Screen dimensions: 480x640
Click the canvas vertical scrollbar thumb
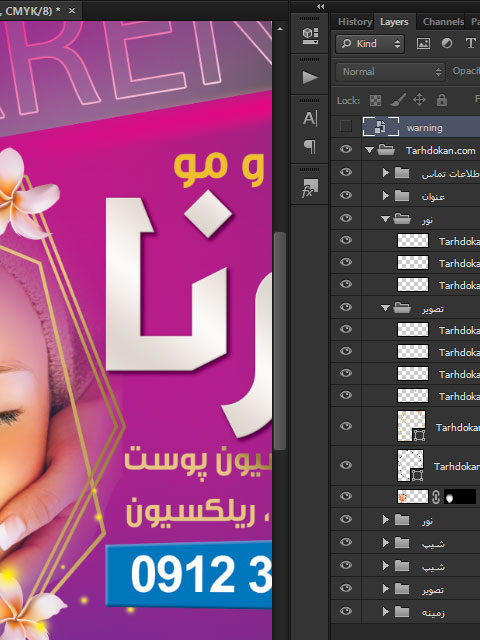coord(280,341)
